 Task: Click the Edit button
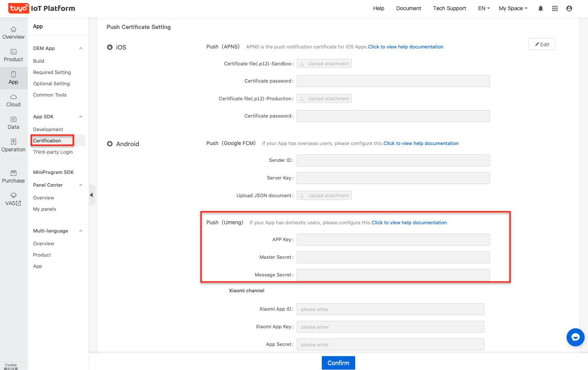[x=541, y=44]
